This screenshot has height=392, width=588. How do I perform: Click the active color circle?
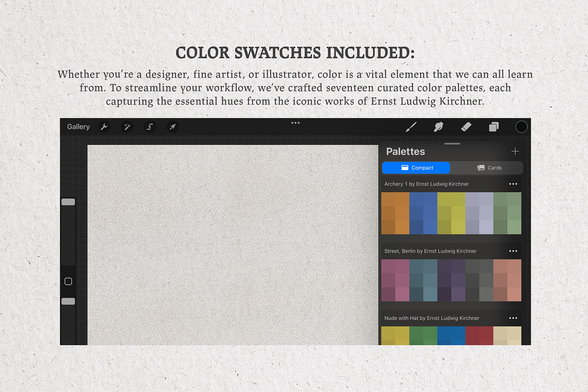(521, 127)
